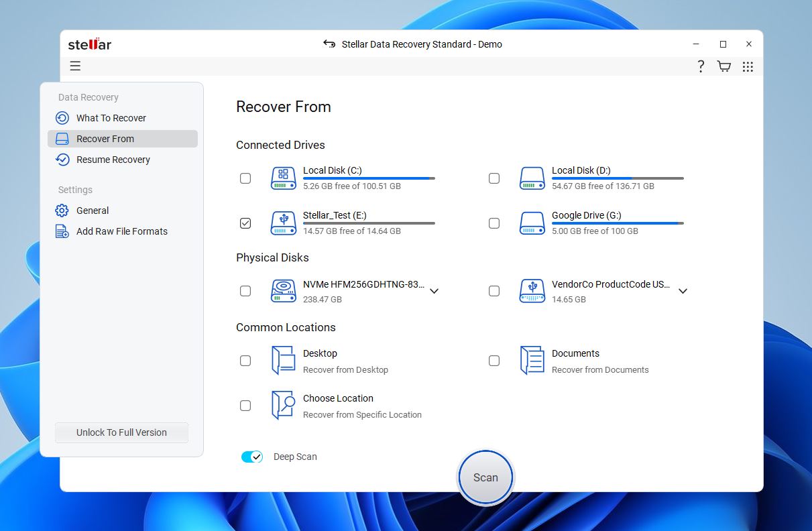Click the Google Drive (G:) usage bar
812x531 pixels.
(618, 223)
